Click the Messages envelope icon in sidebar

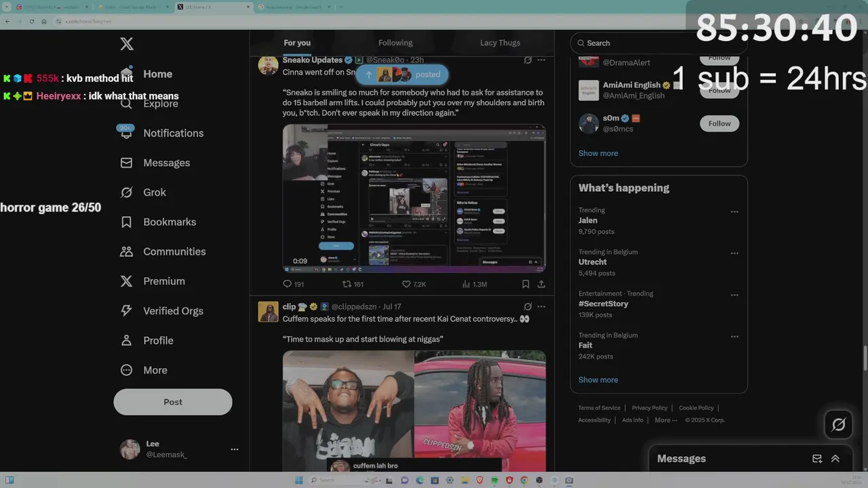click(126, 163)
